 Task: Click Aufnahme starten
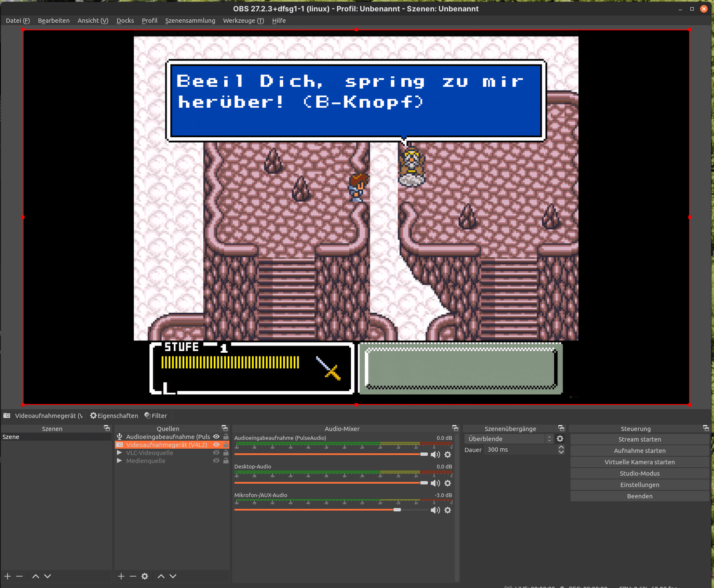tap(640, 451)
